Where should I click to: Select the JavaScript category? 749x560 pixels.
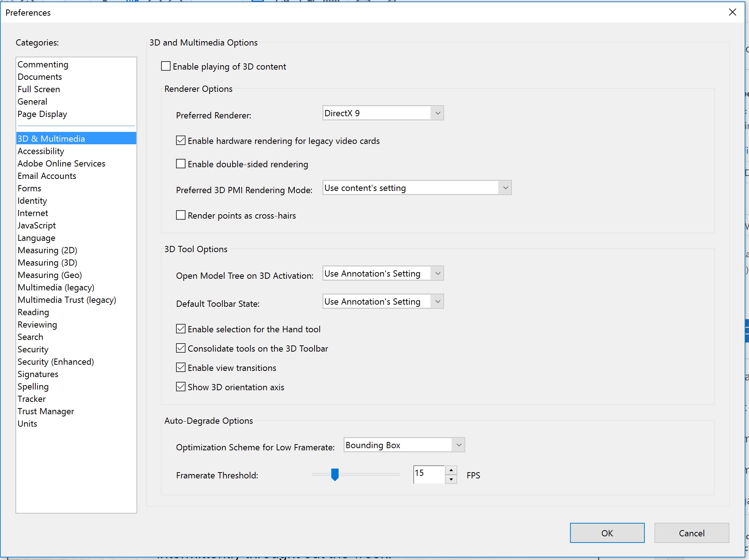36,225
